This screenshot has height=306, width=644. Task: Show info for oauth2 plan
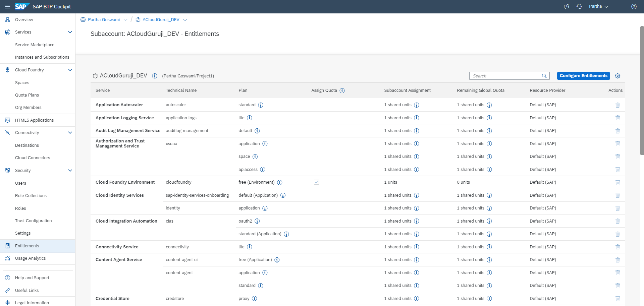(x=257, y=221)
